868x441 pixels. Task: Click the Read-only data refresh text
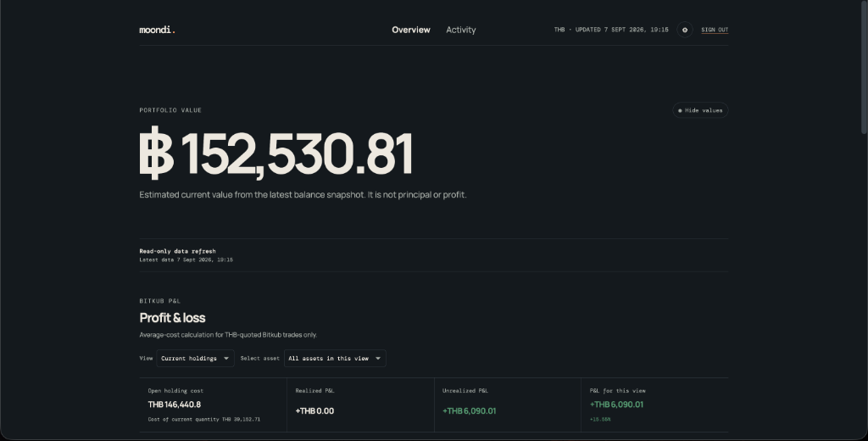point(178,251)
